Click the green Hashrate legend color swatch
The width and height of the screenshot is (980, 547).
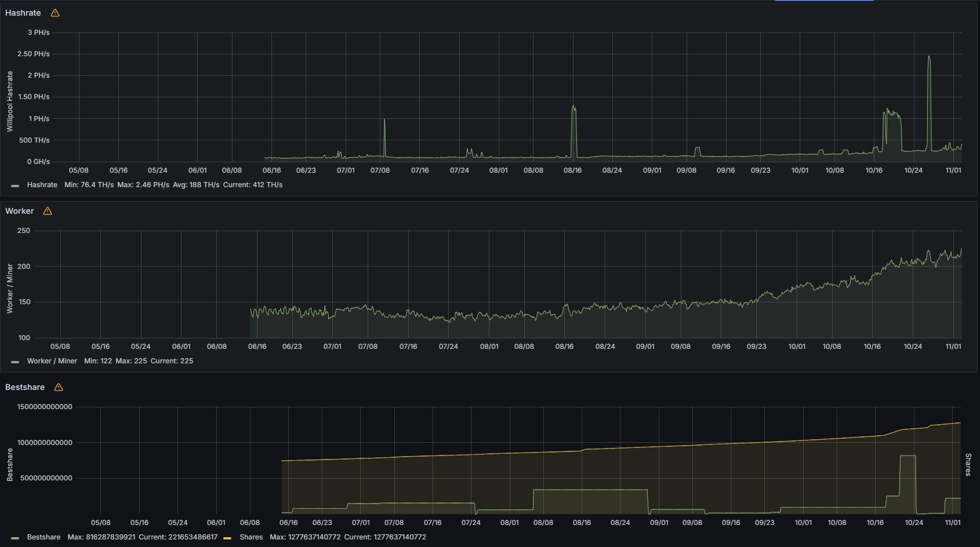[15, 185]
